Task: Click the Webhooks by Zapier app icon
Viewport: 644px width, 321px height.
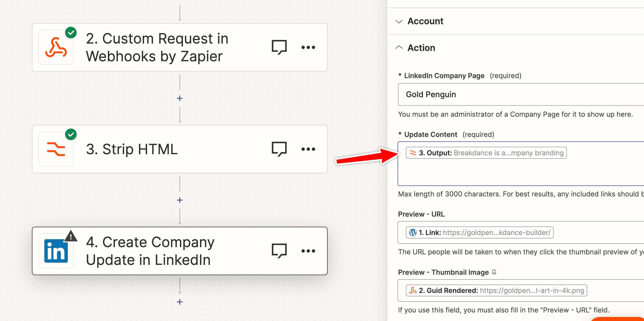Action: tap(56, 48)
